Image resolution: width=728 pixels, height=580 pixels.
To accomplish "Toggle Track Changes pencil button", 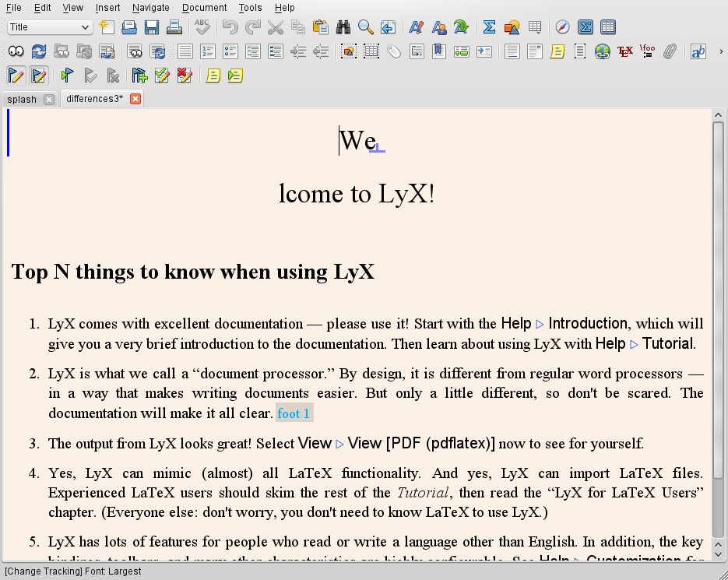I will tap(16, 76).
